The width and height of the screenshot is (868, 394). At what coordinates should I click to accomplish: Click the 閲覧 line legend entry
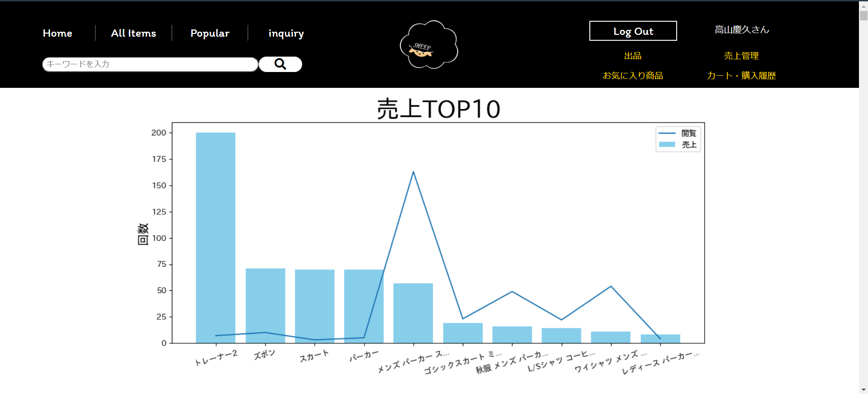point(677,133)
